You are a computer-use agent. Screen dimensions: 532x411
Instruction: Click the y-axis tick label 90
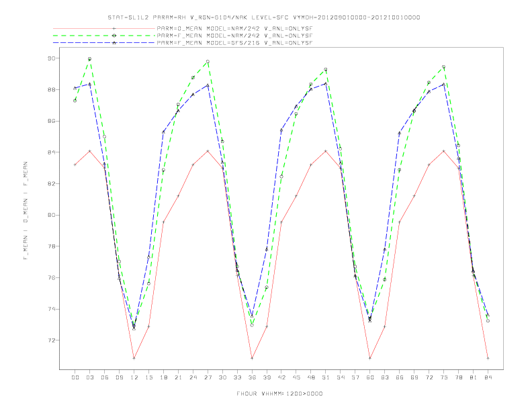(51, 58)
